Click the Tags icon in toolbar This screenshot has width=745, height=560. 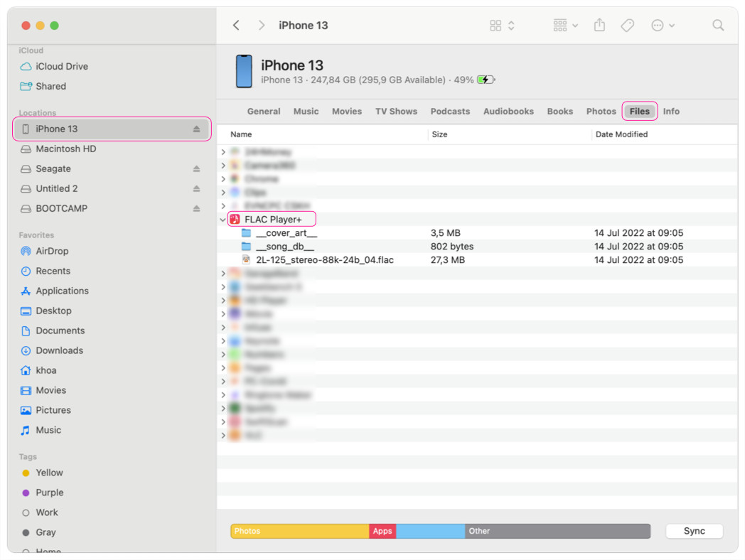[627, 26]
